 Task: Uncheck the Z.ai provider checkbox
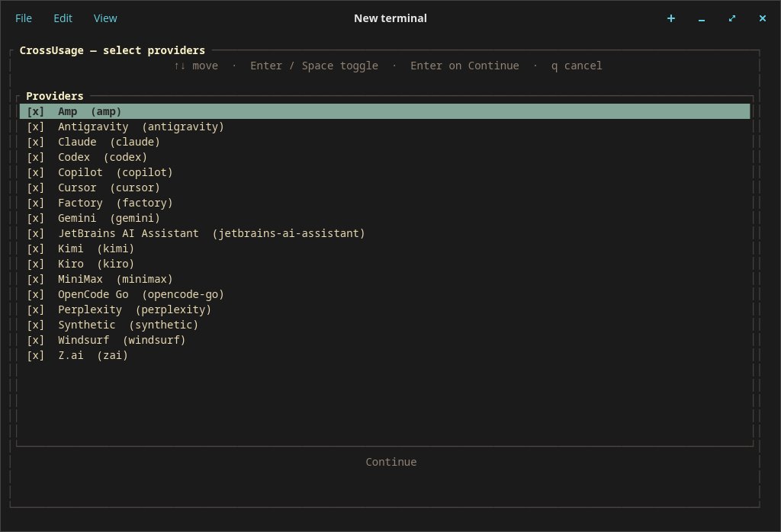click(x=35, y=355)
